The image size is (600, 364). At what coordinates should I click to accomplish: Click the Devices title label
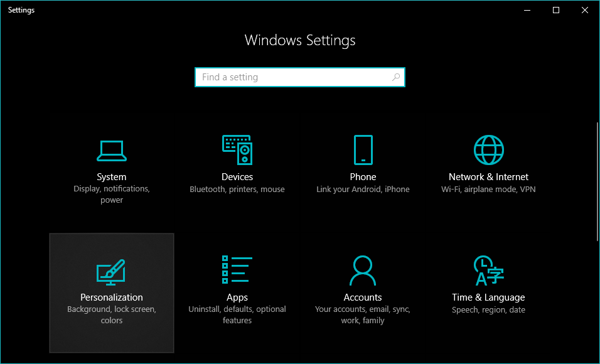point(237,177)
